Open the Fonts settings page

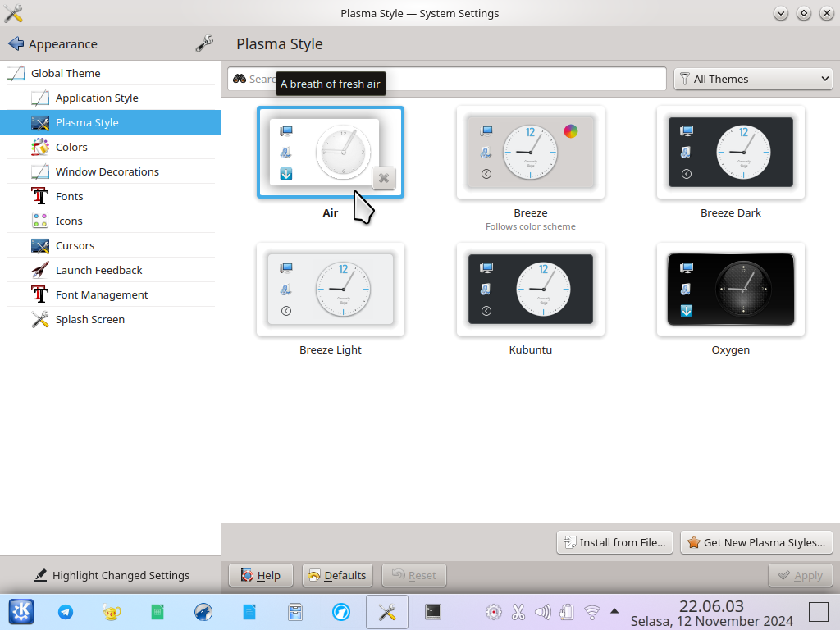tap(111, 197)
